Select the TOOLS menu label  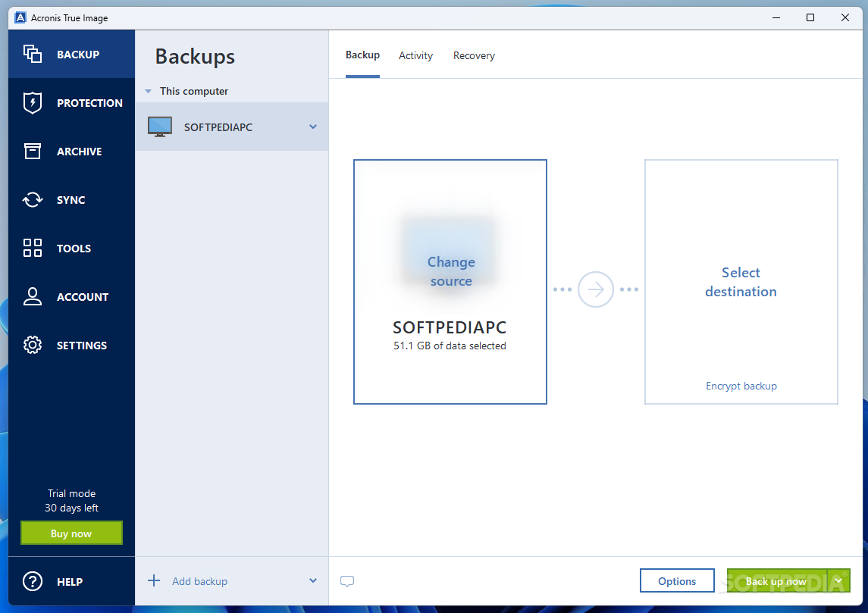point(74,249)
